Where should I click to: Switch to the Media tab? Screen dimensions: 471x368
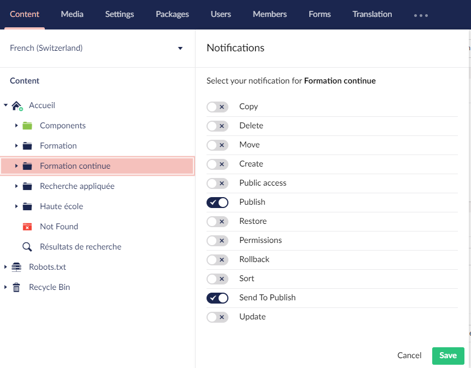(72, 14)
